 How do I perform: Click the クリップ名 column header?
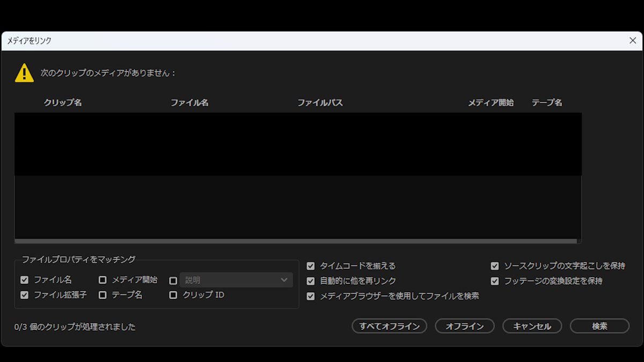(62, 102)
